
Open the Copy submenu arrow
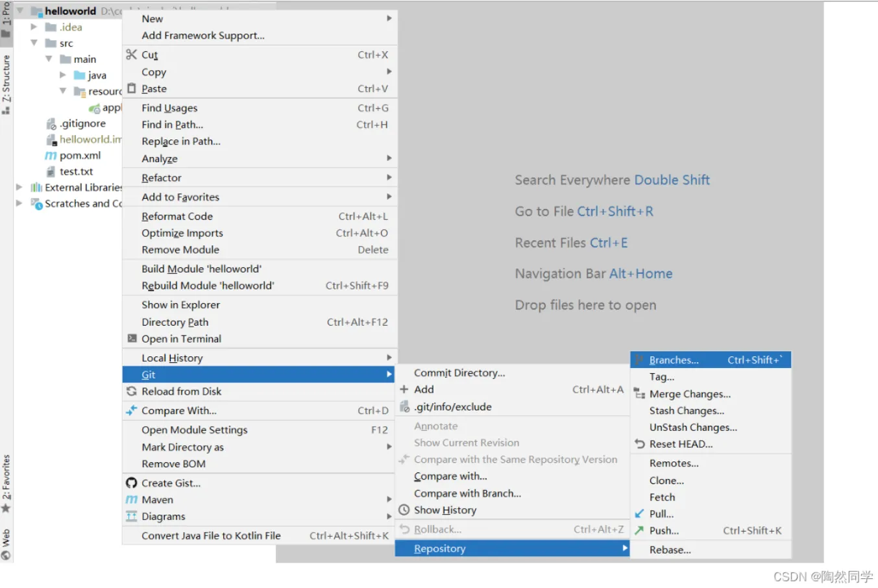point(389,71)
